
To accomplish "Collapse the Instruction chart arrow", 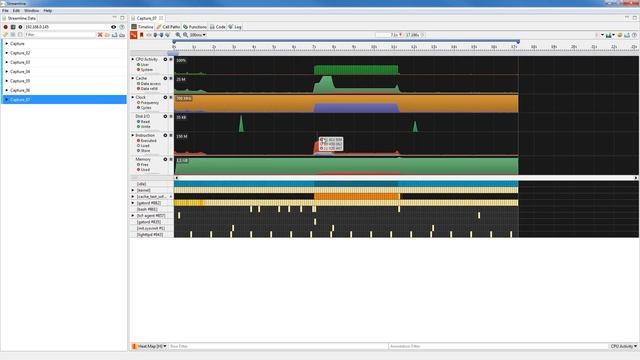I will tap(133, 136).
